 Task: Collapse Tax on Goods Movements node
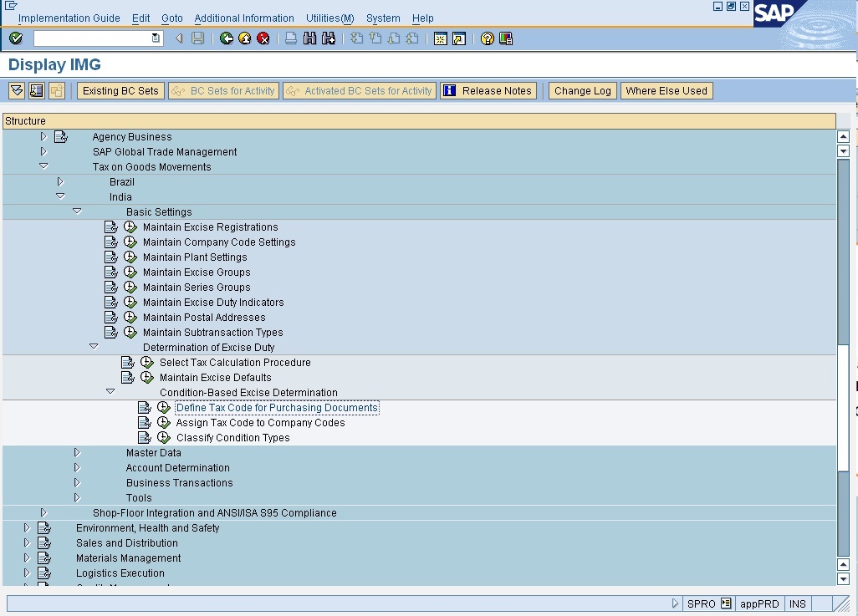point(43,165)
